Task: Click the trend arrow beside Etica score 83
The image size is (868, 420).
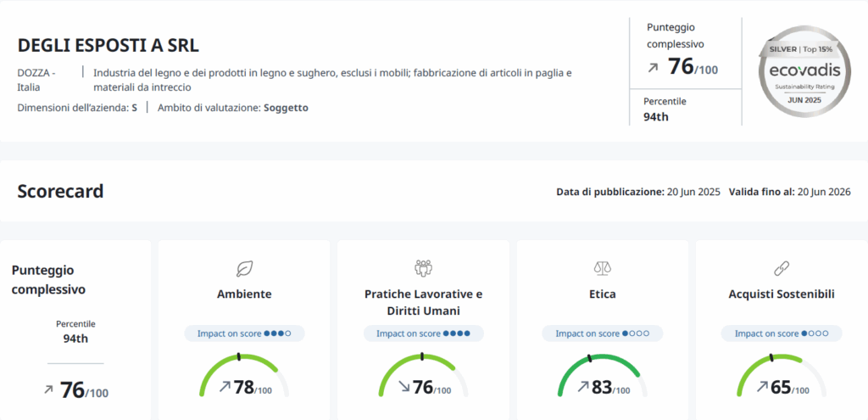Action: (x=583, y=386)
